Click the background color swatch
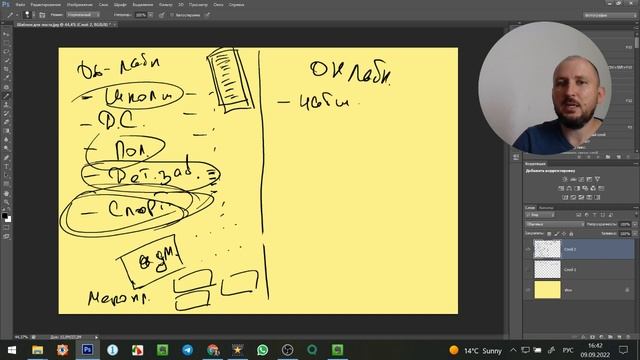The width and height of the screenshot is (640, 360). (9, 220)
